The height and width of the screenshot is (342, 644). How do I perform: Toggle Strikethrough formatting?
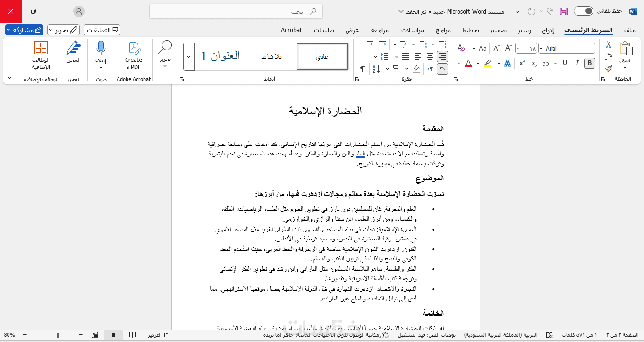tap(546, 63)
